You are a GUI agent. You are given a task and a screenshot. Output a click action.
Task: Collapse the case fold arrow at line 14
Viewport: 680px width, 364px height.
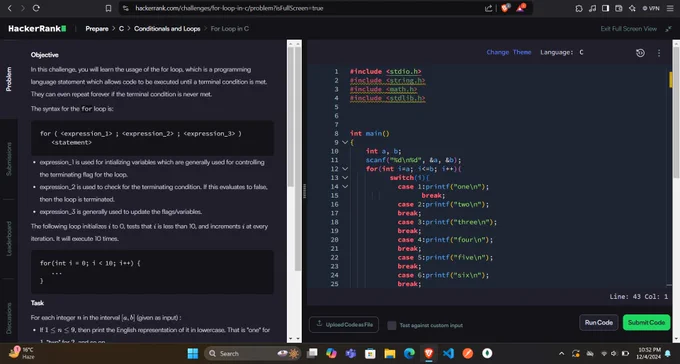[345, 187]
